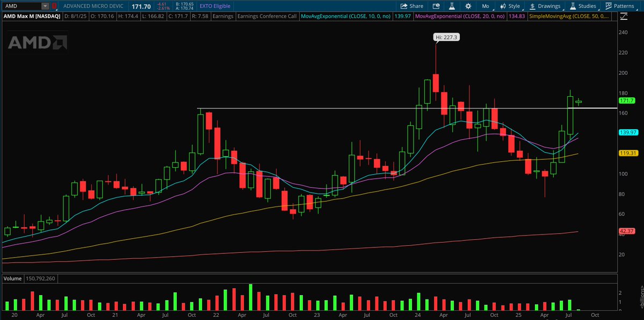
Task: Click the Earnings label in chart header
Action: (223, 17)
